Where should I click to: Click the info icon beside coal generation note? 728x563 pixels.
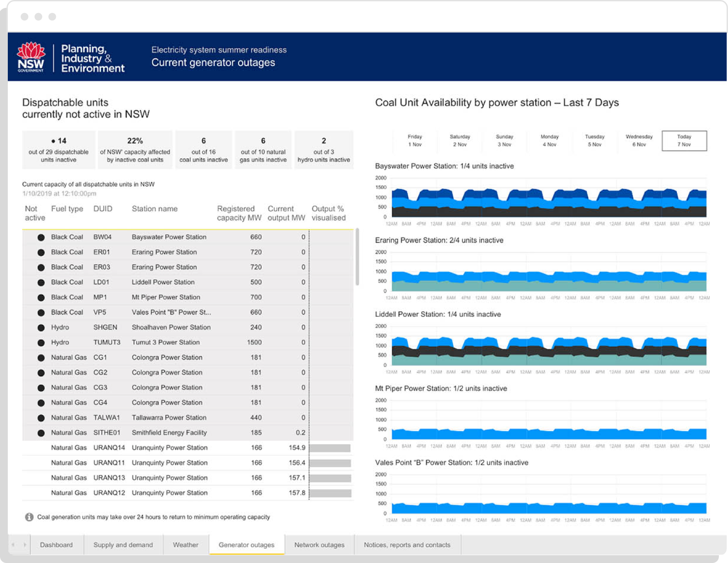click(29, 517)
